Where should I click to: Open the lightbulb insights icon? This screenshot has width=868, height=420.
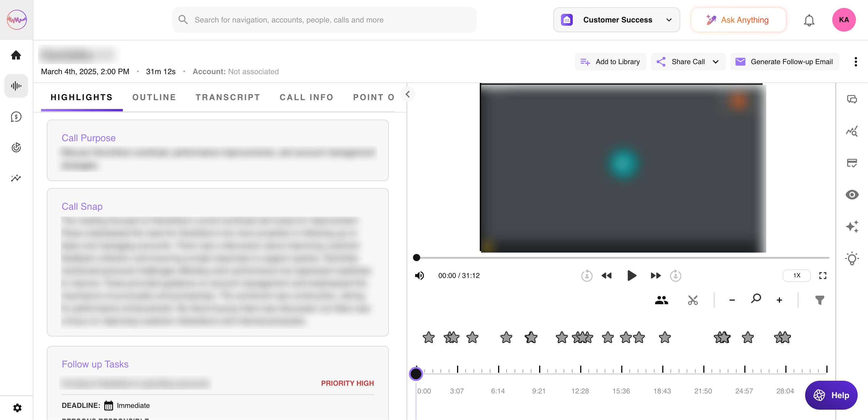click(x=851, y=258)
